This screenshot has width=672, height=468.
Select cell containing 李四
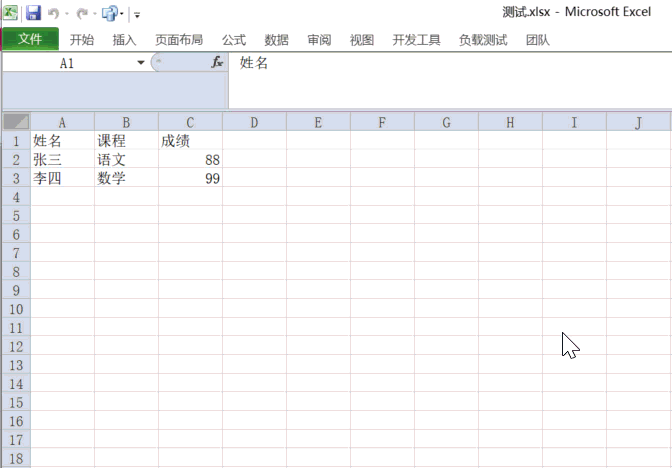click(62, 178)
